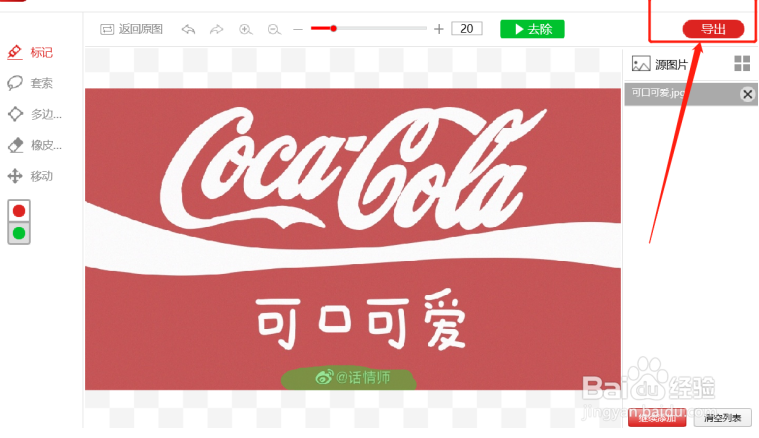This screenshot has width=759, height=438.
Task: Select the 多边 polygon tool
Action: [35, 114]
